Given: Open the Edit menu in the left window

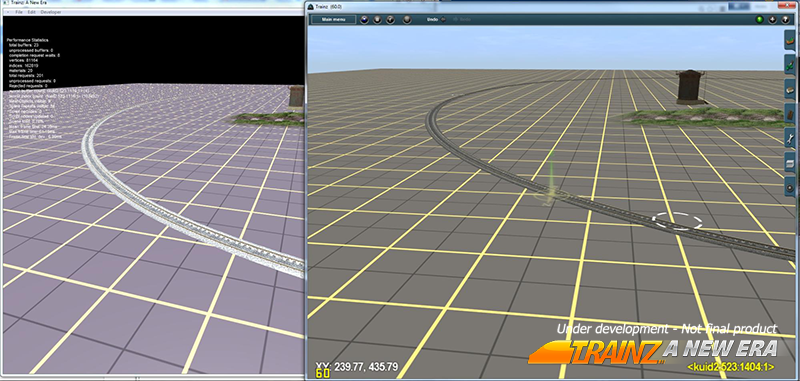Looking at the screenshot, I should tap(32, 12).
